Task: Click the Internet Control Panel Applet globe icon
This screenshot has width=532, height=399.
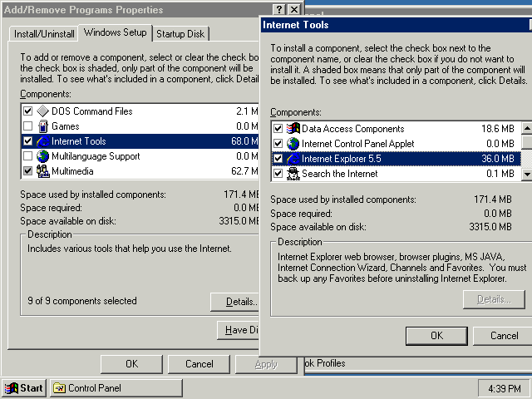Action: (293, 144)
